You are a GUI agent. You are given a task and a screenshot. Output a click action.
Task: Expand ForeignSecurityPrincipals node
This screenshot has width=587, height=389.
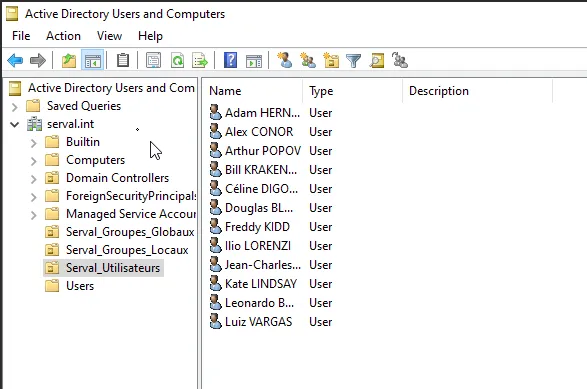click(x=34, y=197)
